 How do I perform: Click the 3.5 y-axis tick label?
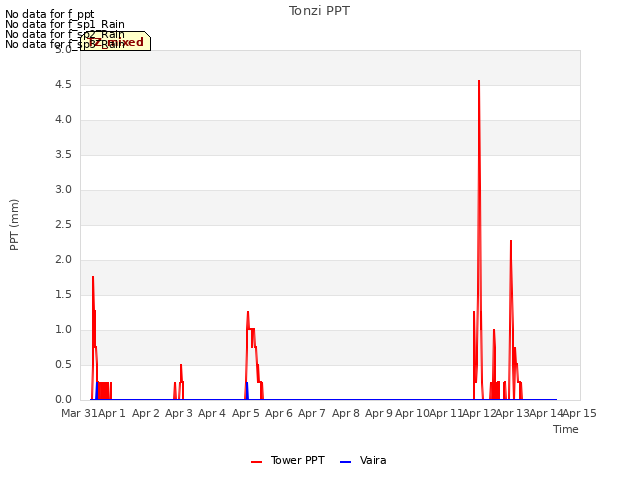[x=63, y=155]
